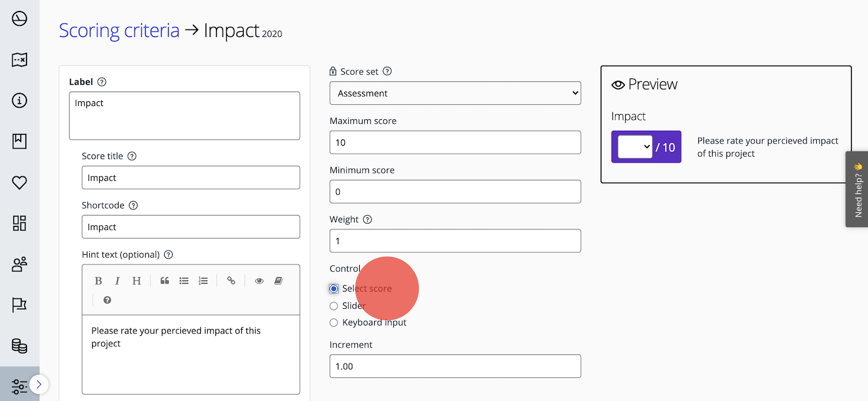Select the Keyboard input radio button
Screen dimensions: 868x401
click(334, 323)
